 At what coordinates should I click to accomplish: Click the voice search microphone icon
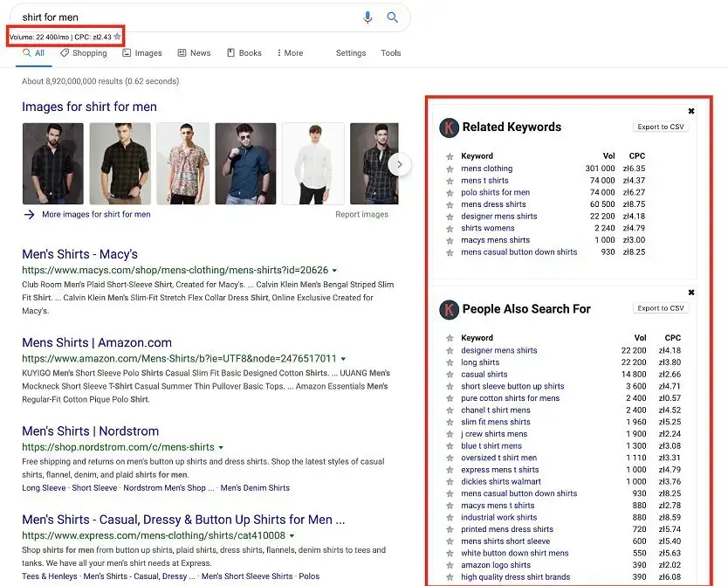[x=367, y=17]
